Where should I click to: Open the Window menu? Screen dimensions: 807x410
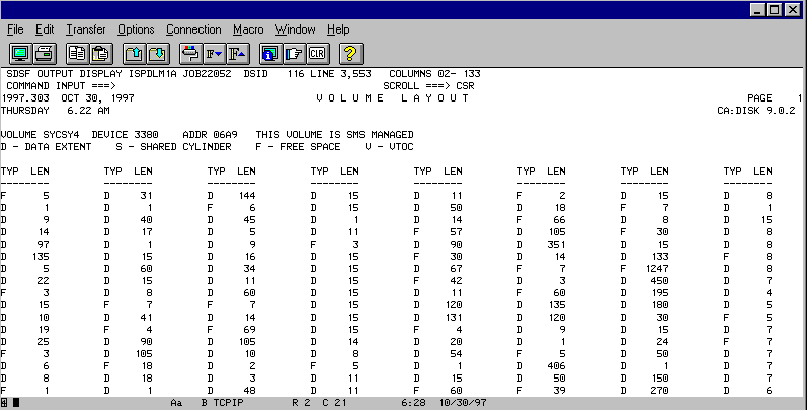click(295, 30)
